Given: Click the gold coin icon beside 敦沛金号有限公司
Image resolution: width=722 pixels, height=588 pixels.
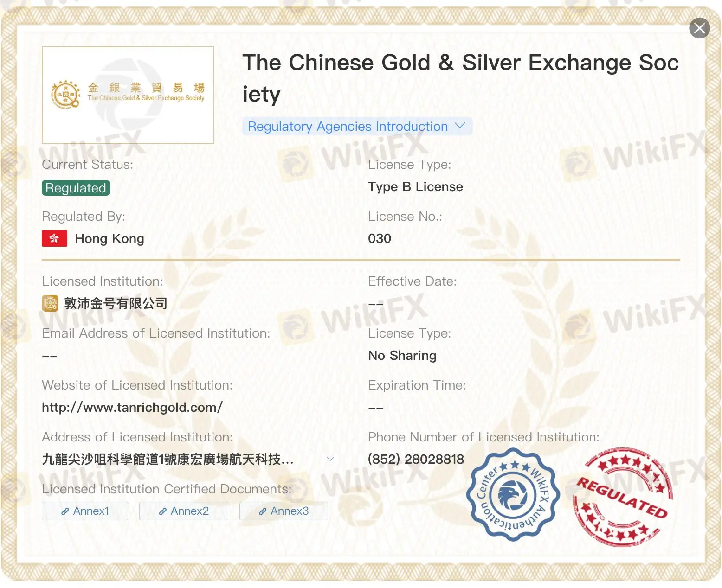Looking at the screenshot, I should [50, 303].
